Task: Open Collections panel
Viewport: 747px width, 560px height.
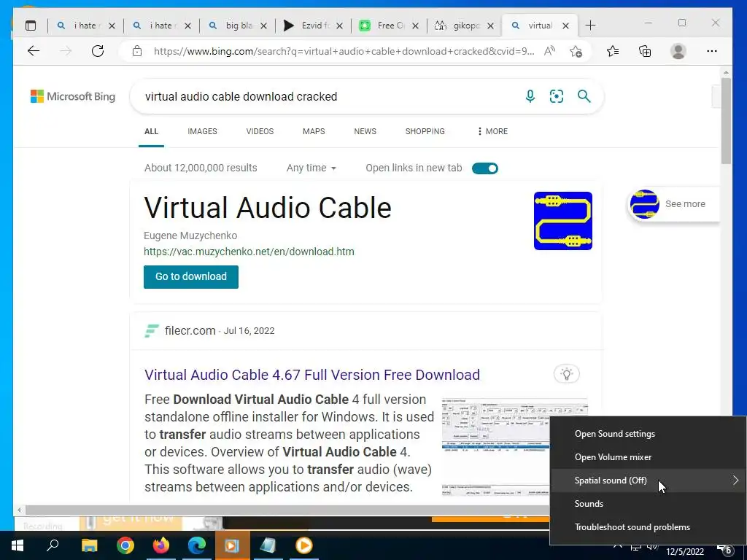Action: (645, 51)
